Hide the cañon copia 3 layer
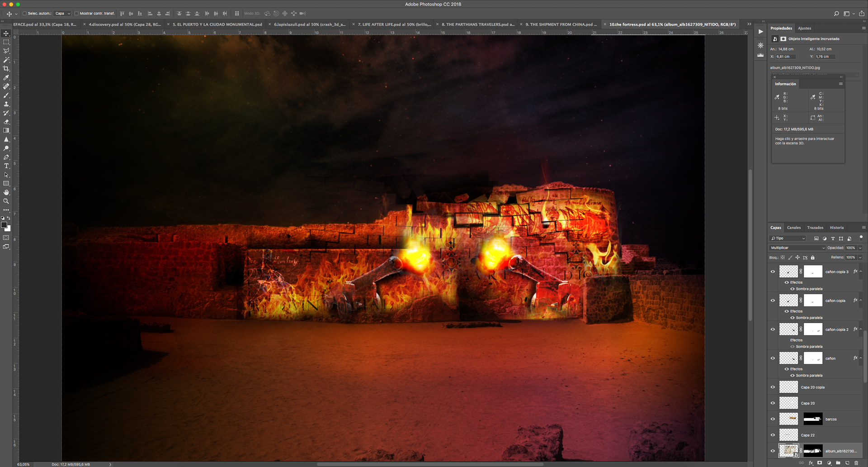The width and height of the screenshot is (868, 467). pyautogui.click(x=773, y=272)
